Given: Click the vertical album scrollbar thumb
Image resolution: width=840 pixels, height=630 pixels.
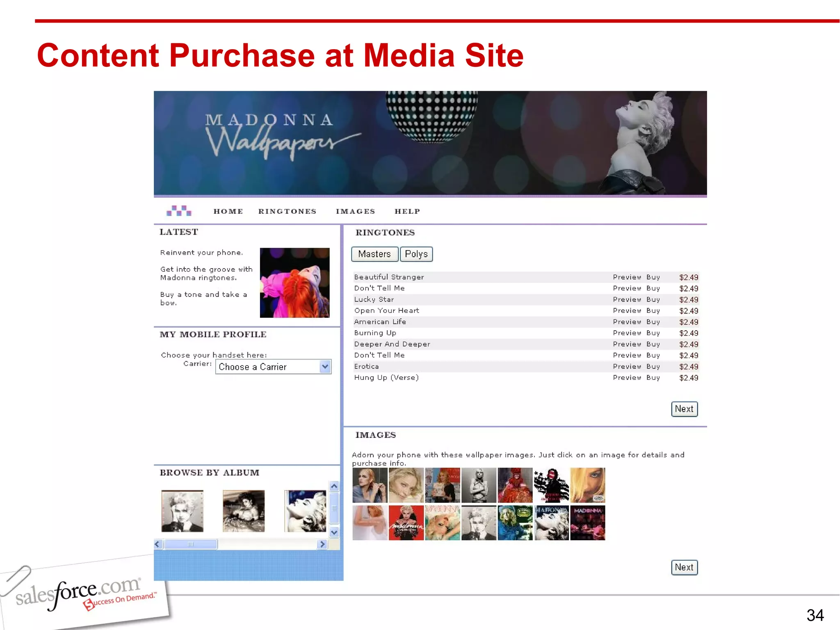Looking at the screenshot, I should click(334, 508).
